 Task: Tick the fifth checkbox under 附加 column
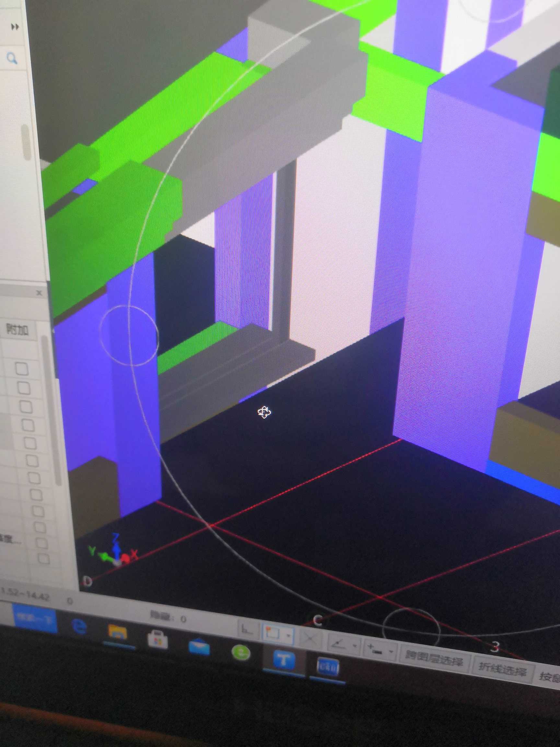(x=30, y=444)
